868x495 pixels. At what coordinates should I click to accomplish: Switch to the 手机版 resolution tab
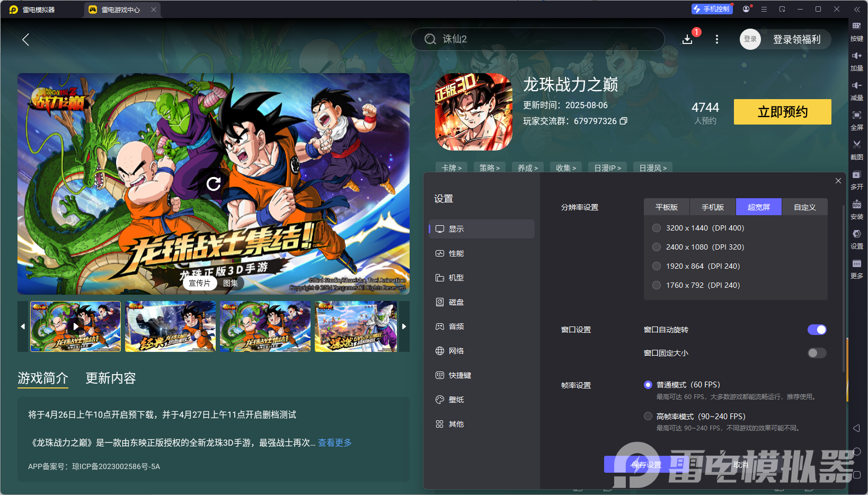click(x=713, y=207)
